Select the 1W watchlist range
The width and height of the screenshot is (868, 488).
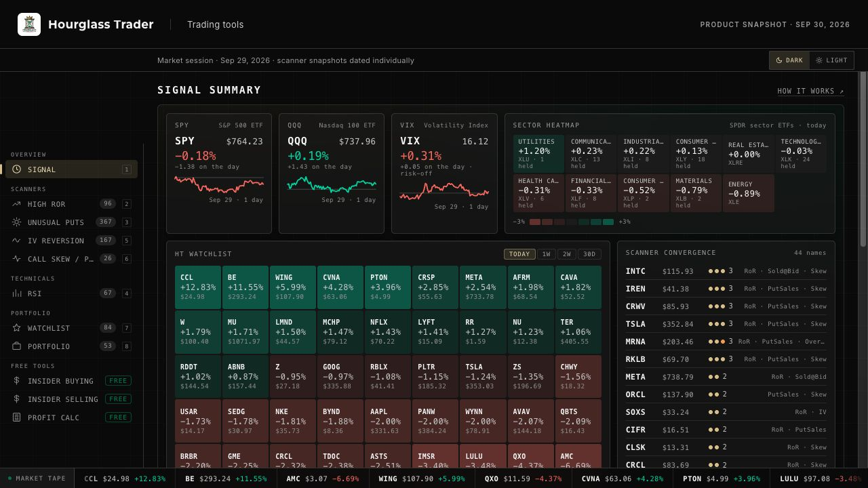547,254
